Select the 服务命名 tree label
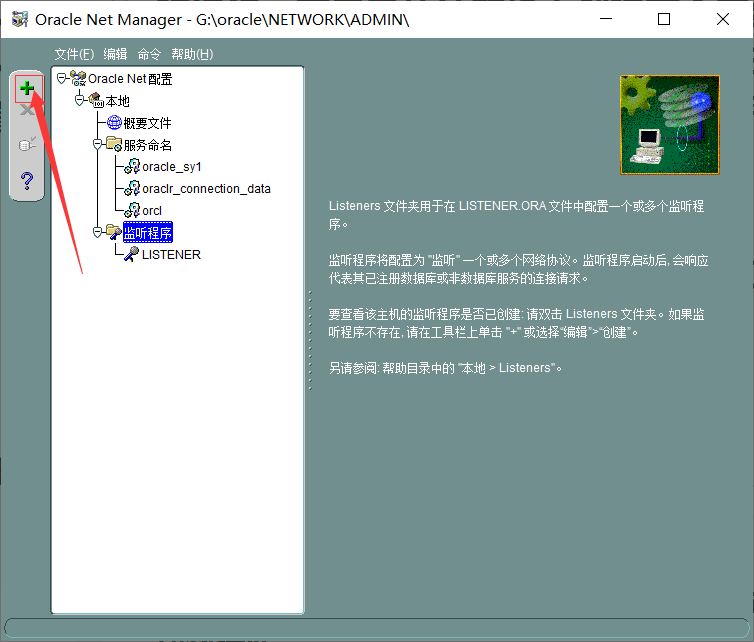The width and height of the screenshot is (754, 642). click(x=148, y=145)
